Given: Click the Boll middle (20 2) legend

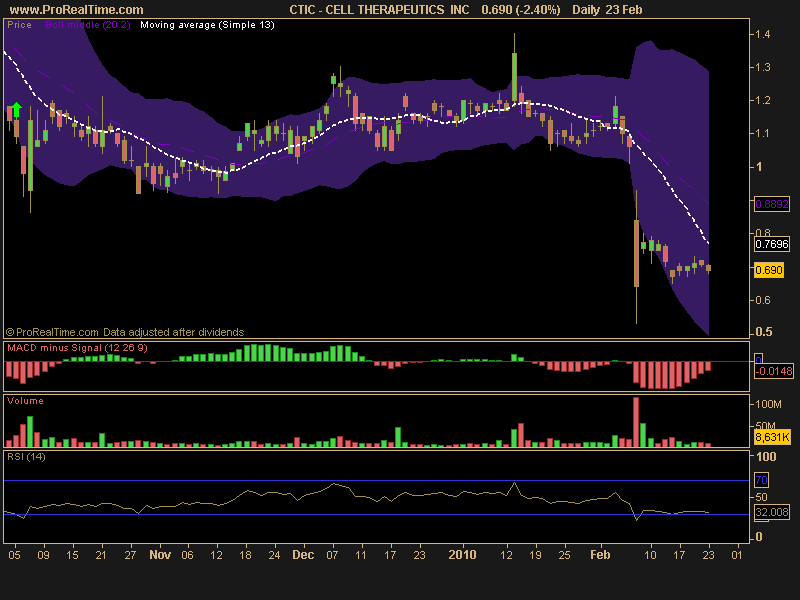Looking at the screenshot, I should (x=87, y=25).
